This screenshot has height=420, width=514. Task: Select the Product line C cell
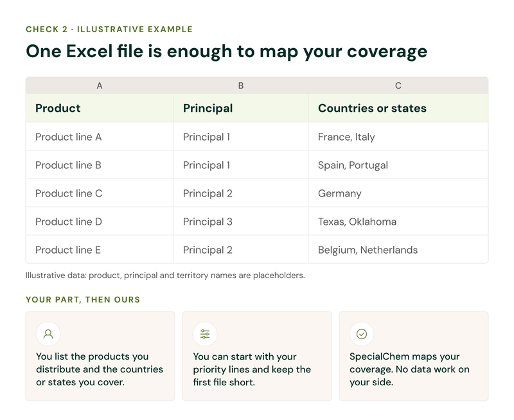tap(100, 193)
